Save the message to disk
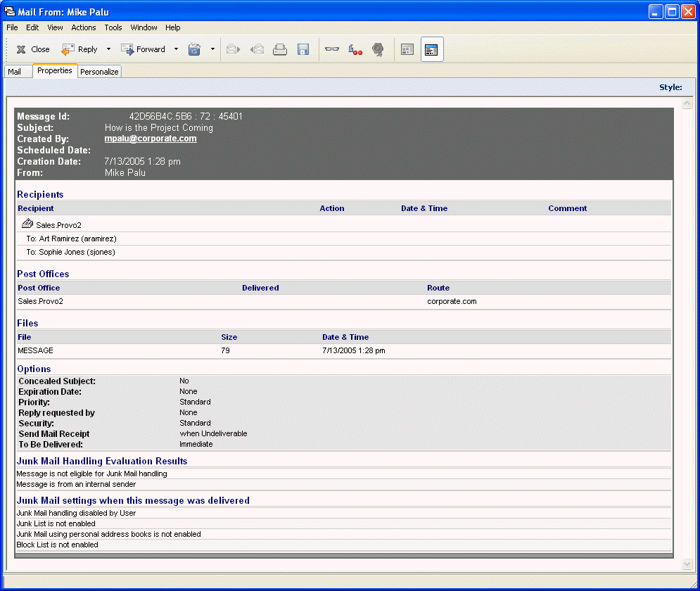This screenshot has width=700, height=591. tap(303, 49)
